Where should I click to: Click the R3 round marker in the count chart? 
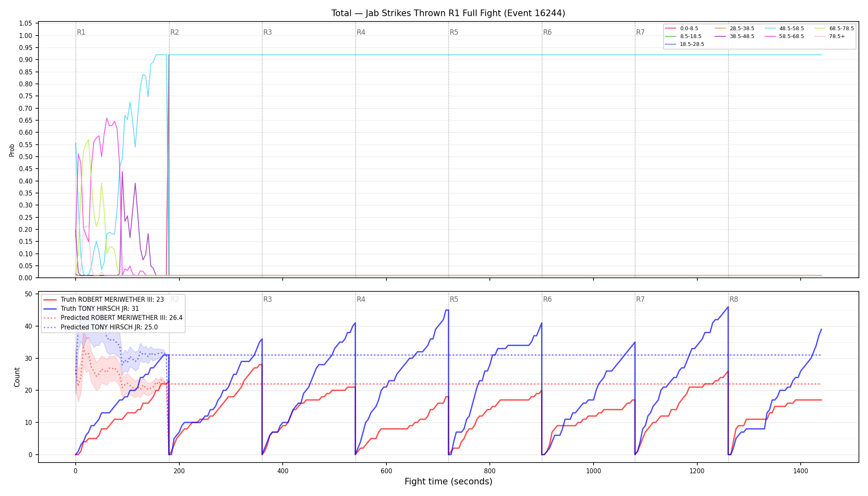click(x=267, y=299)
